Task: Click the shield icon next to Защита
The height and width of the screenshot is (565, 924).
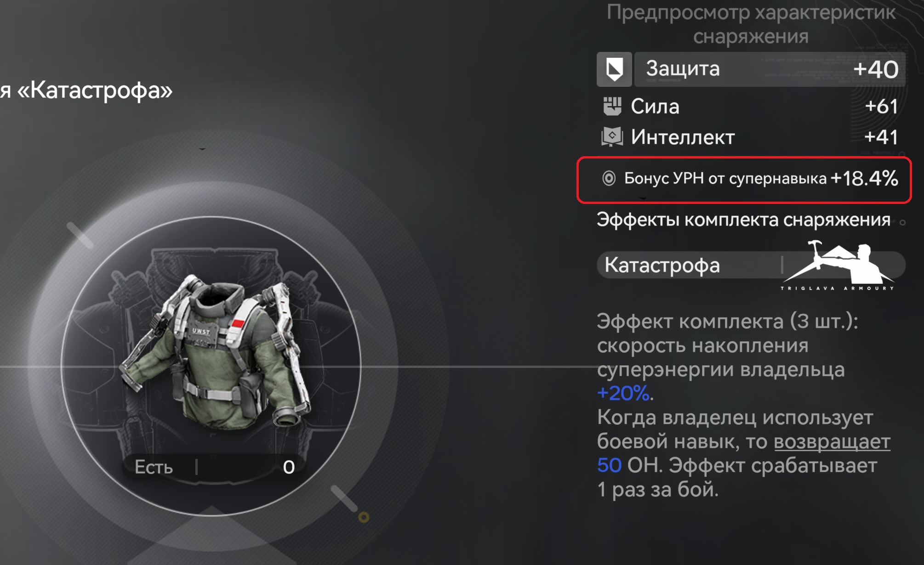Action: (614, 69)
